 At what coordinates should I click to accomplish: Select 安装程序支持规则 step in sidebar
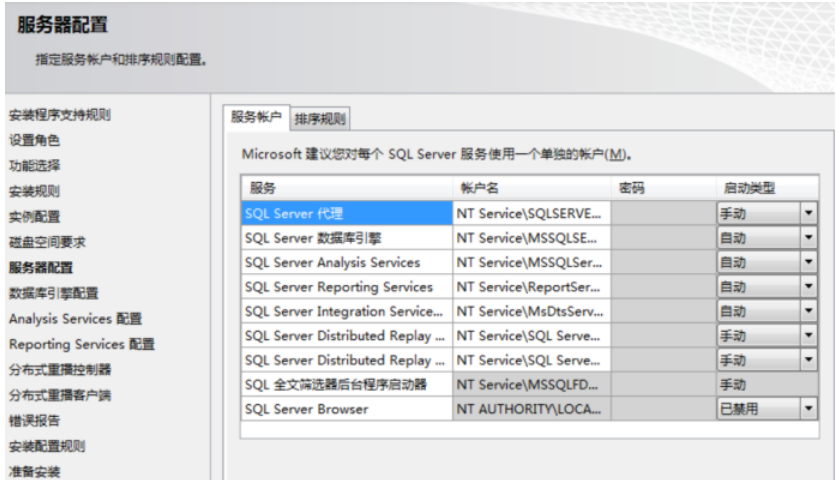click(59, 115)
